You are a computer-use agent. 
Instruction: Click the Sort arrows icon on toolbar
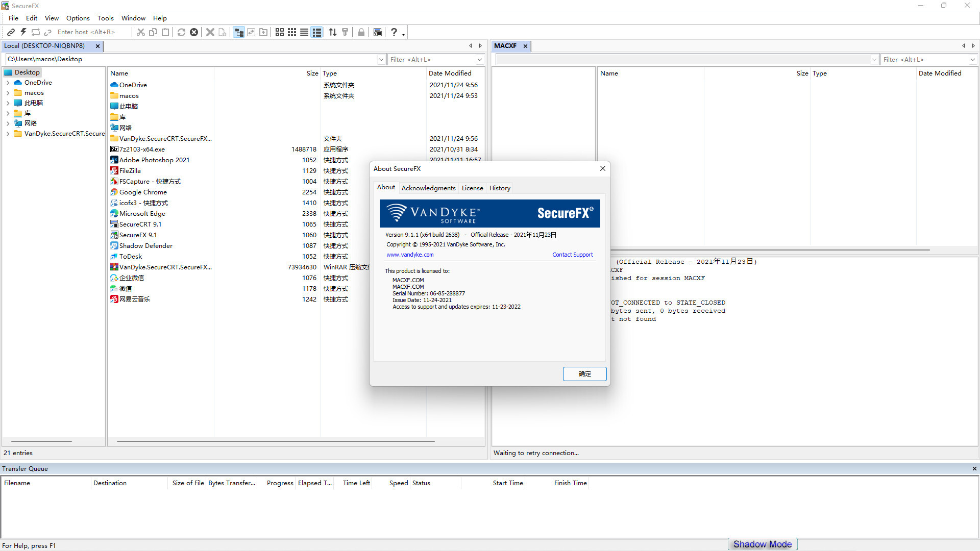tap(332, 32)
